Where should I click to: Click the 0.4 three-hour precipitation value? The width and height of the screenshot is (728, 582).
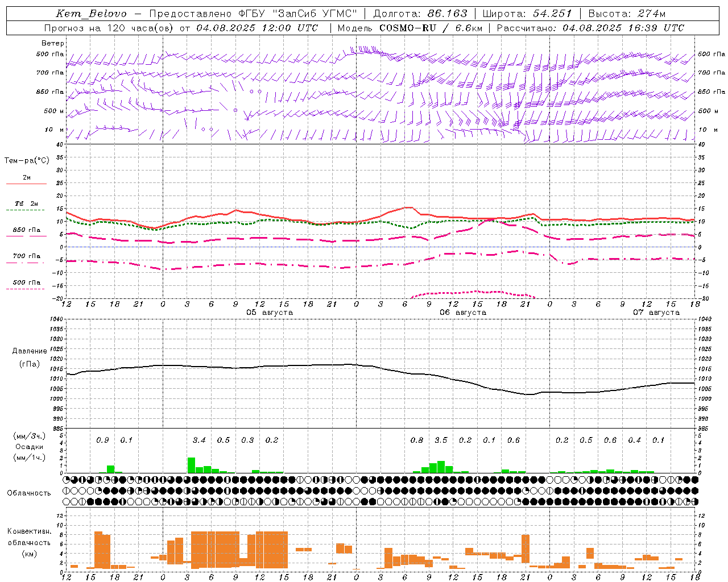[x=635, y=440]
